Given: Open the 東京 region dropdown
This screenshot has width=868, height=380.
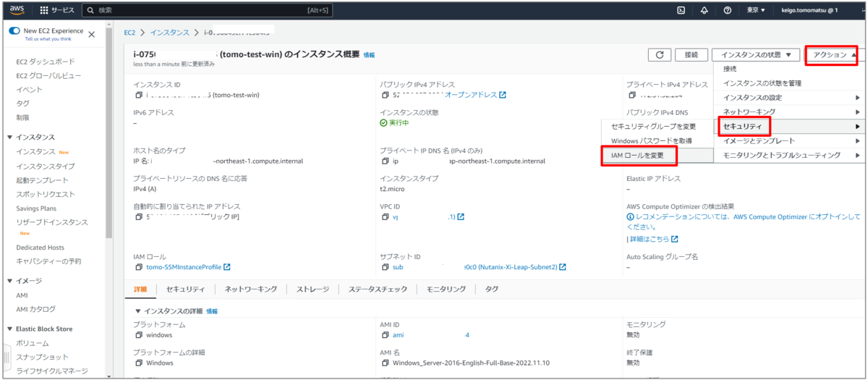Looking at the screenshot, I should point(755,10).
